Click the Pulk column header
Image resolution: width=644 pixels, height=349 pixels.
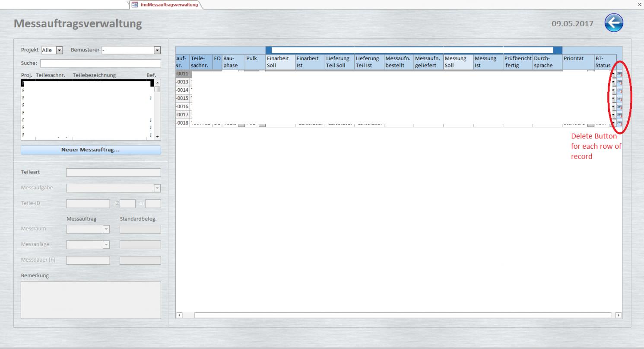(254, 62)
